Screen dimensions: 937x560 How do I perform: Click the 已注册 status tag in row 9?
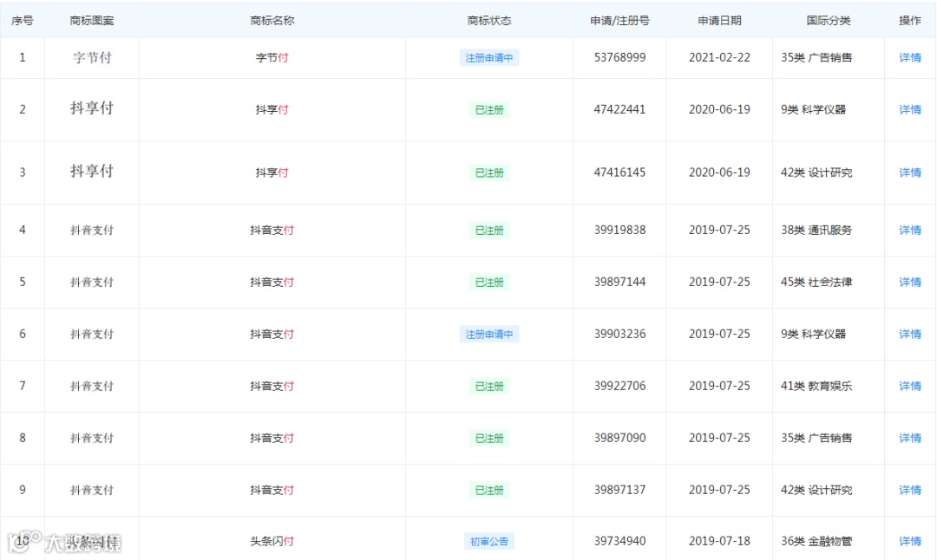click(x=488, y=490)
